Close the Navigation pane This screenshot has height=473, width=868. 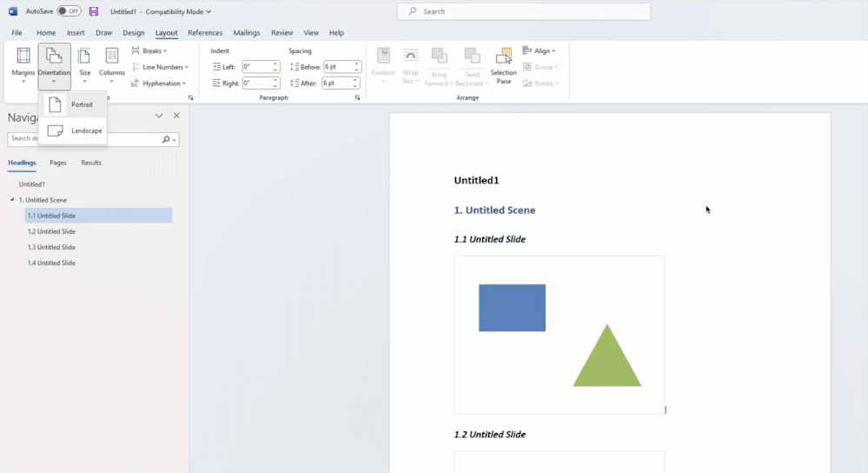click(x=176, y=116)
